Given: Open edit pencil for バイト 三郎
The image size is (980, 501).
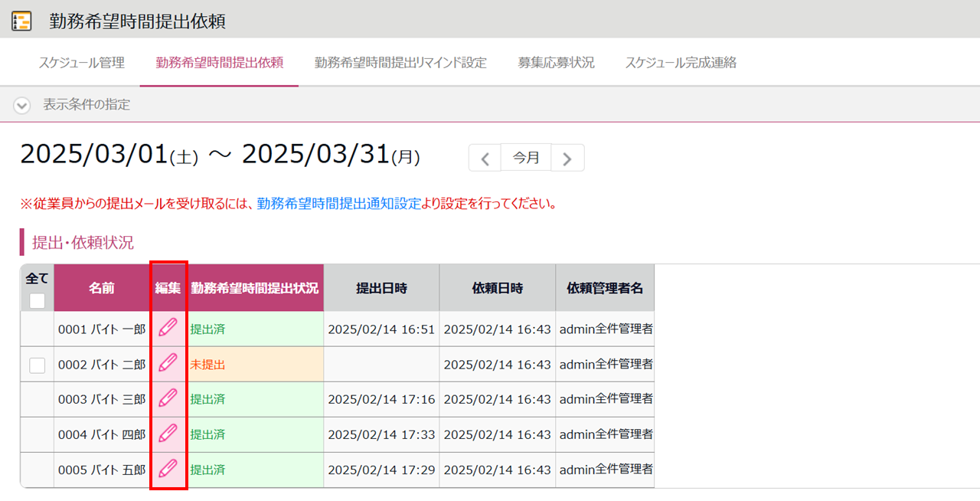Looking at the screenshot, I should 168,399.
